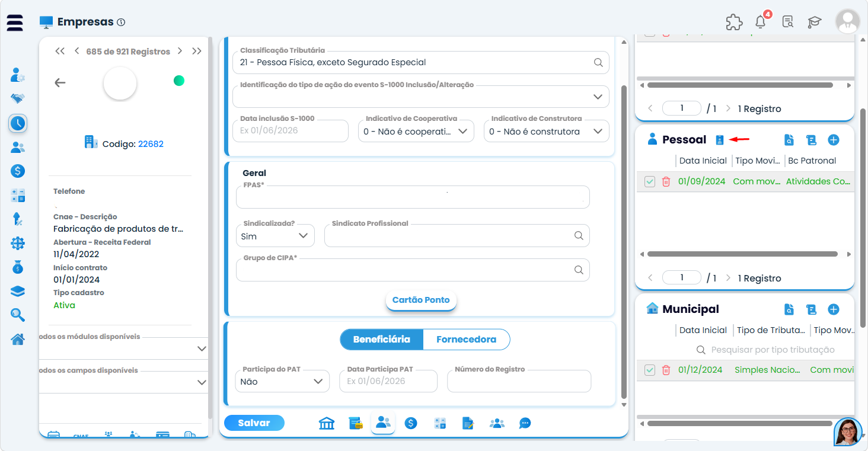The image size is (868, 451).
Task: Search Grupo de CIPA magnifier
Action: coord(579,270)
